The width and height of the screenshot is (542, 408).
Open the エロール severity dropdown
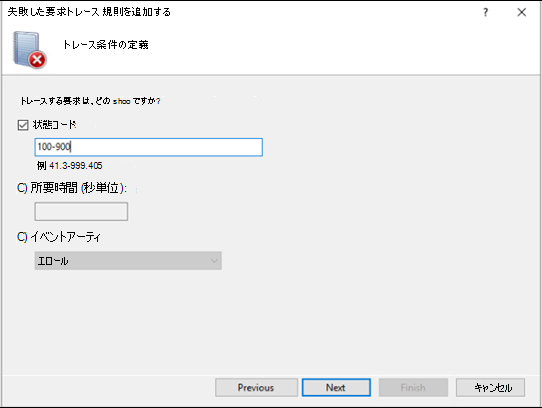(128, 261)
